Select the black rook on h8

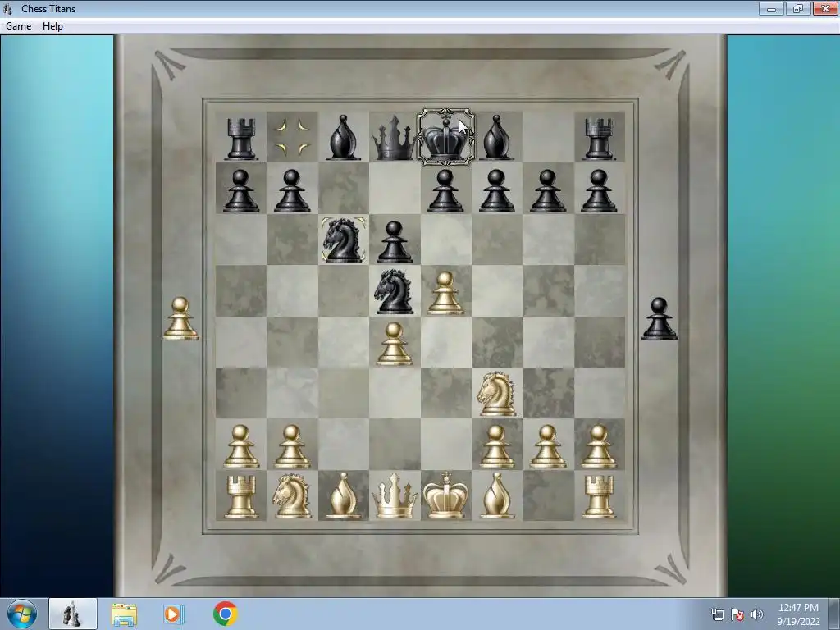pos(599,138)
